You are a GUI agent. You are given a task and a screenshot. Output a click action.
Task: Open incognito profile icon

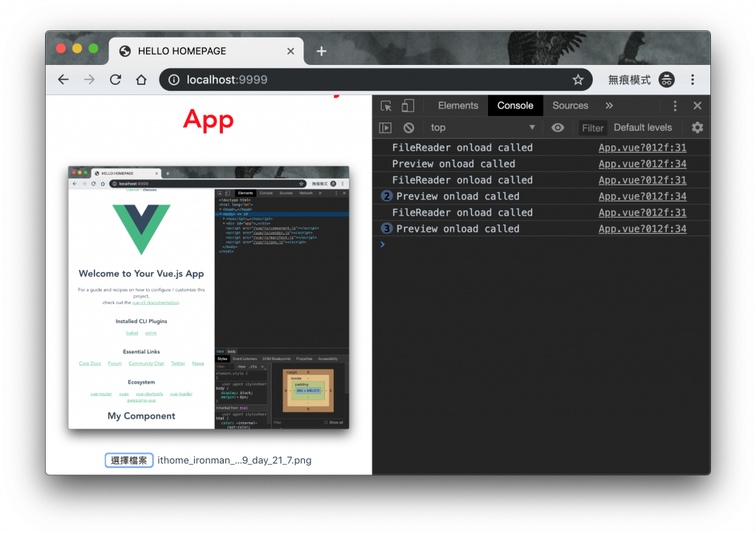667,80
